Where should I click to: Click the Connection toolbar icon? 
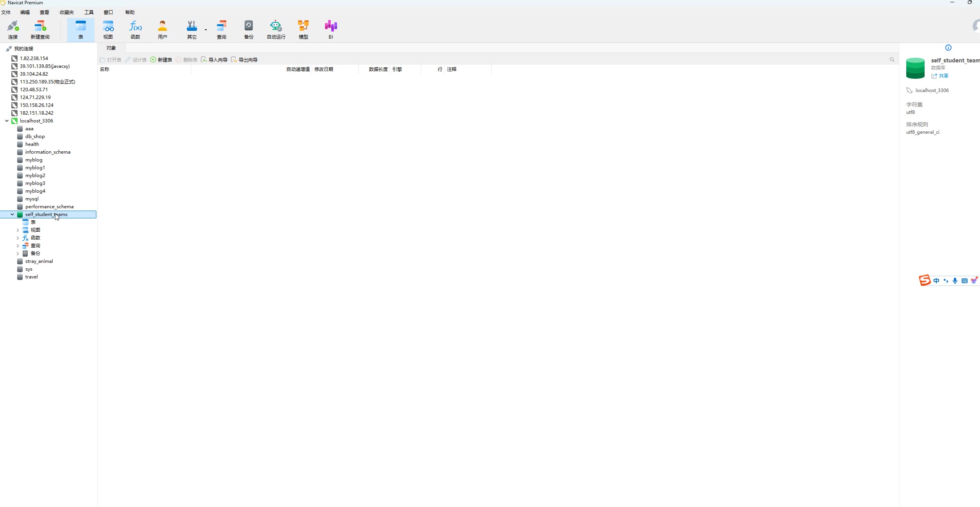(x=13, y=30)
